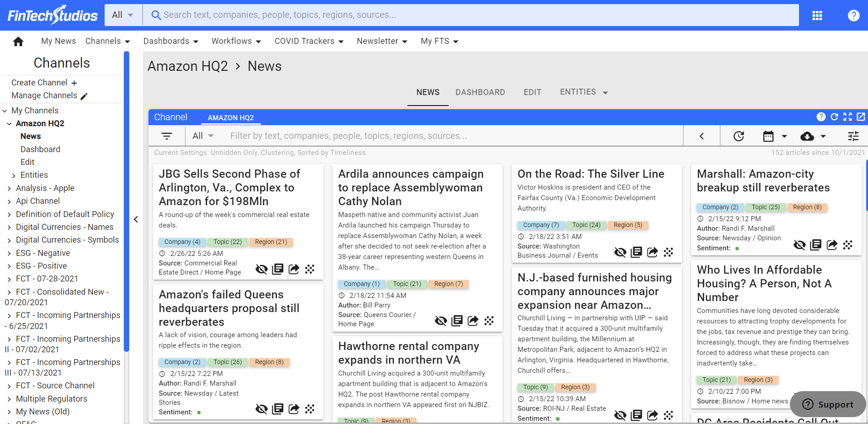The width and height of the screenshot is (868, 424).
Task: Open reader view for Ardila article
Action: pyautogui.click(x=457, y=321)
